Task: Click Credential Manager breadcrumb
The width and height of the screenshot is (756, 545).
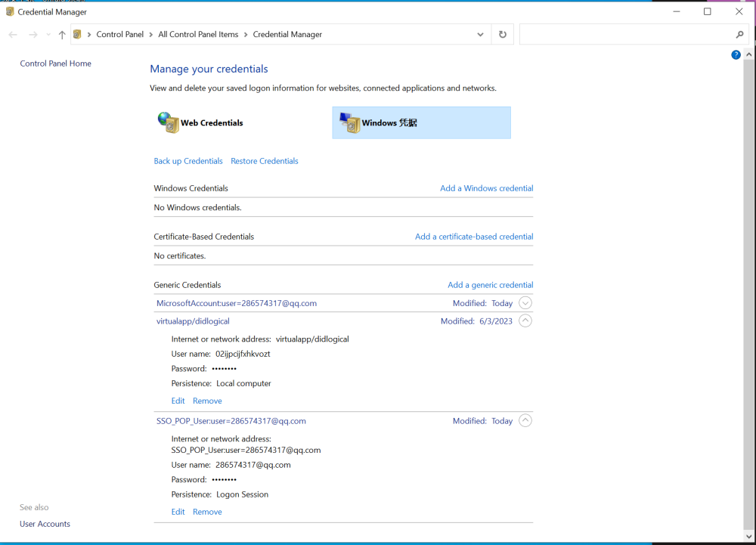Action: click(x=287, y=34)
